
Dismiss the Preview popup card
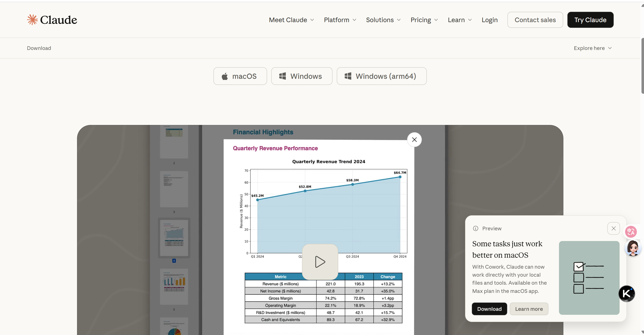(613, 228)
